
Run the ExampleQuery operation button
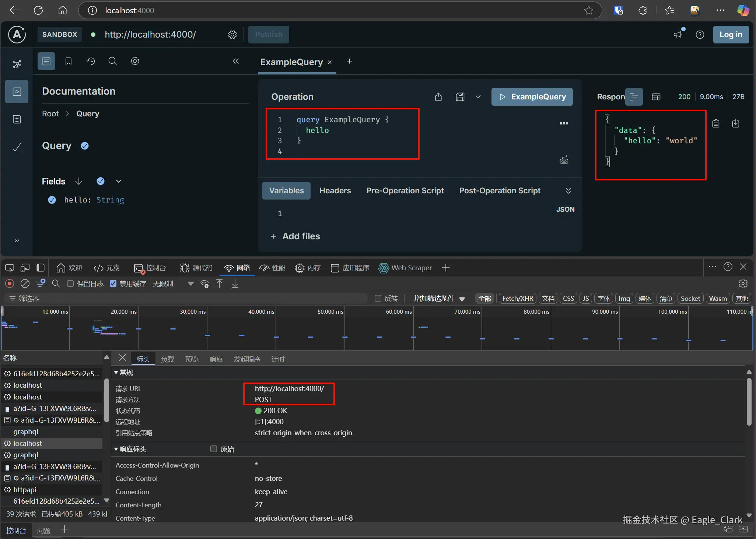[532, 97]
